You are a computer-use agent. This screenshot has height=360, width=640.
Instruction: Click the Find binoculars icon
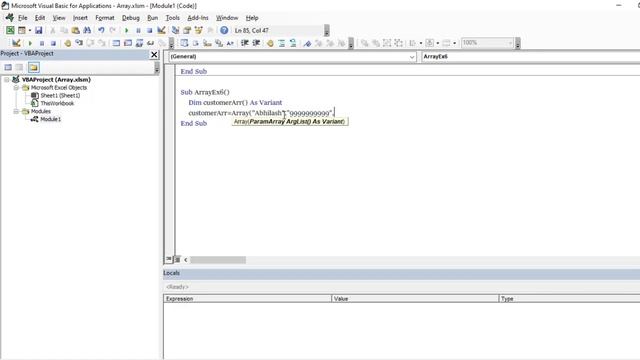point(87,30)
